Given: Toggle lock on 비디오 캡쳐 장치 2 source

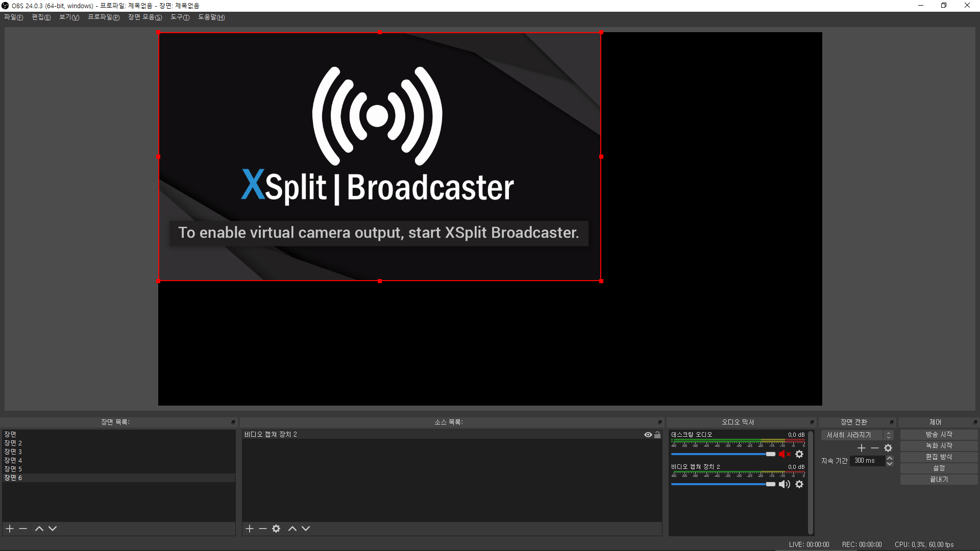Looking at the screenshot, I should coord(657,435).
